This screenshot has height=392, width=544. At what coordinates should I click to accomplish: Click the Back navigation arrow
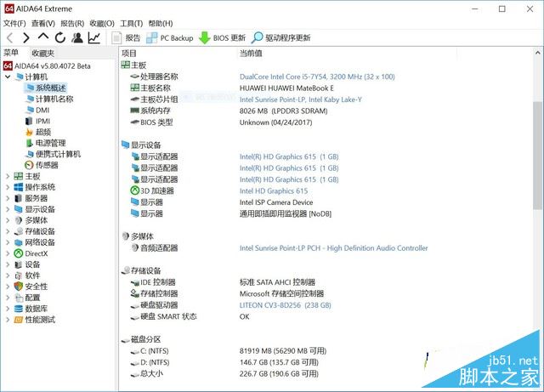(10, 38)
